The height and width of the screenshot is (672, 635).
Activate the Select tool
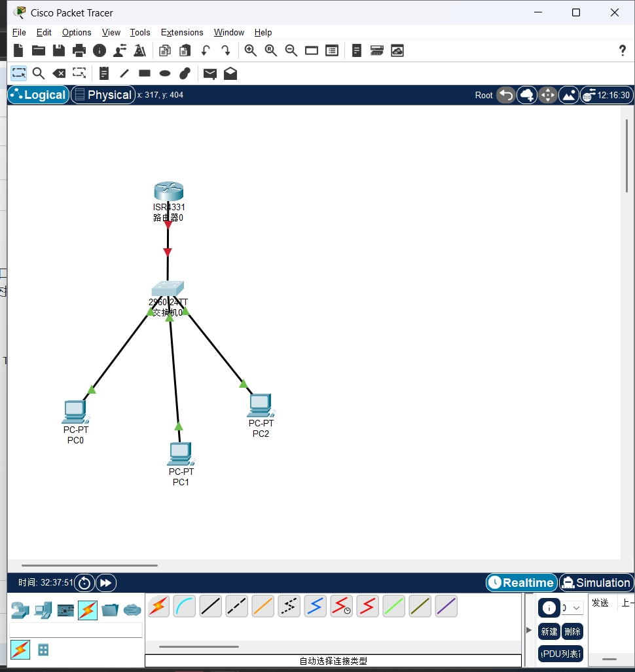click(18, 73)
